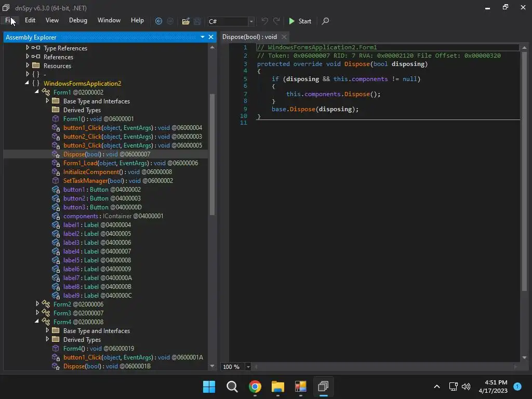532x399 pixels.
Task: Click this.components.Dispose() in code
Action: 333,94
